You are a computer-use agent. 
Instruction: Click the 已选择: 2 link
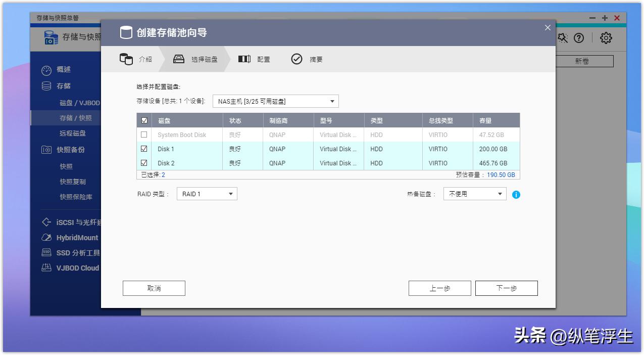[155, 174]
